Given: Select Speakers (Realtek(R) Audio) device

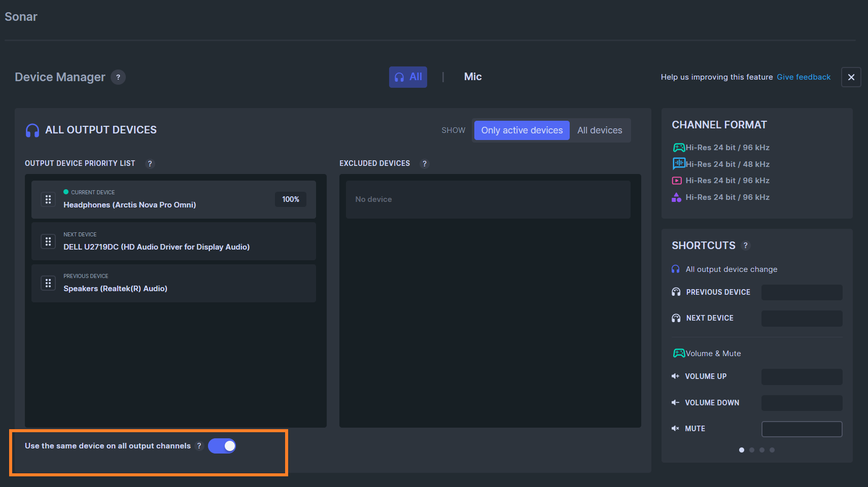Looking at the screenshot, I should click(x=173, y=283).
